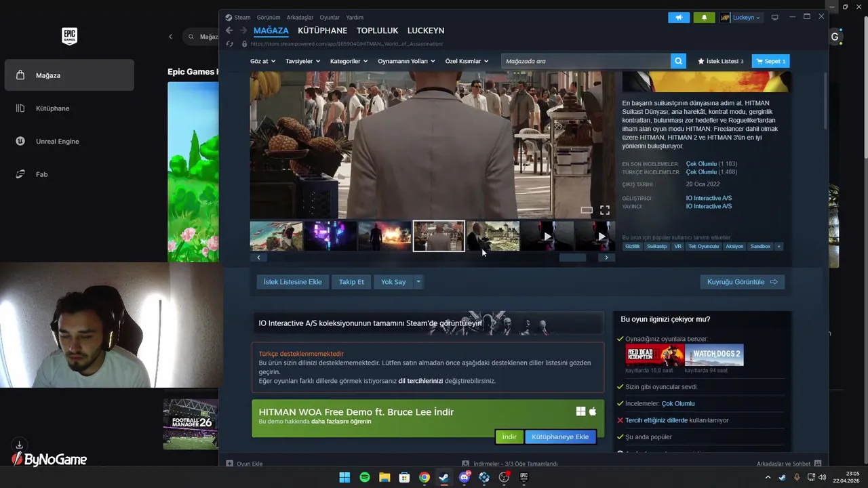
Task: Click Kütüphaneye Ekle button
Action: tap(560, 437)
